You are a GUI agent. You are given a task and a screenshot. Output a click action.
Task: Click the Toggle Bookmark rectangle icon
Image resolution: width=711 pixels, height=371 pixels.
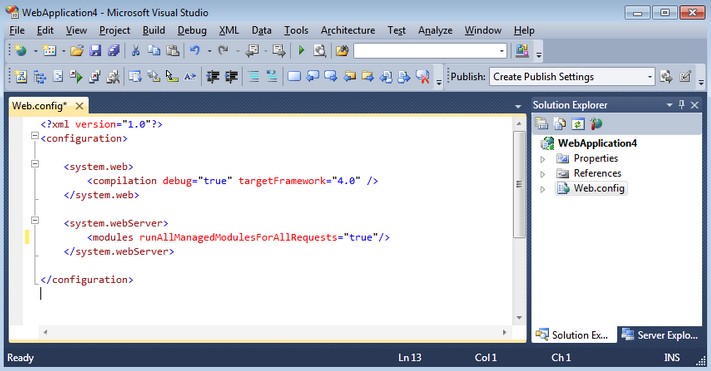[294, 77]
